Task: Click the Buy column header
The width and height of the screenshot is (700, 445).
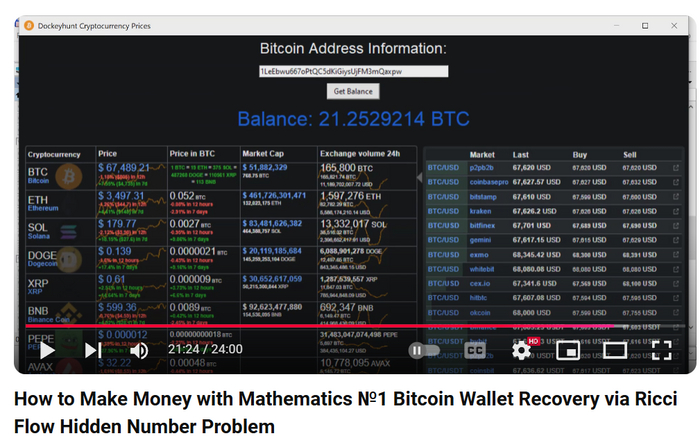Action: 579,155
